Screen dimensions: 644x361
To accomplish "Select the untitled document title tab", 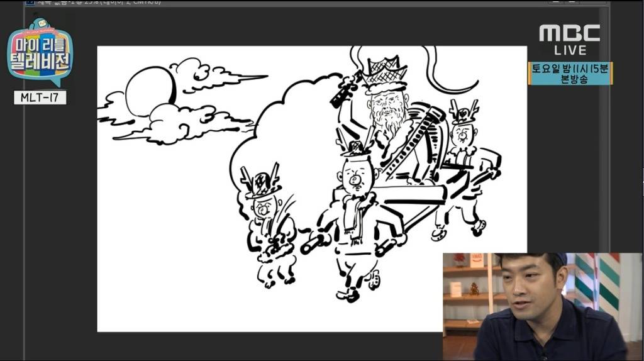I will click(x=94, y=3).
